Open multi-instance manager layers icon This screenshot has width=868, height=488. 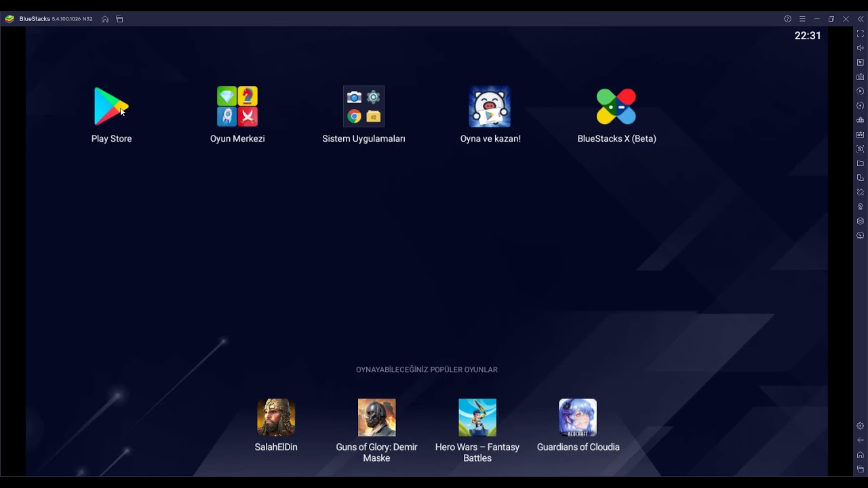coord(861,221)
